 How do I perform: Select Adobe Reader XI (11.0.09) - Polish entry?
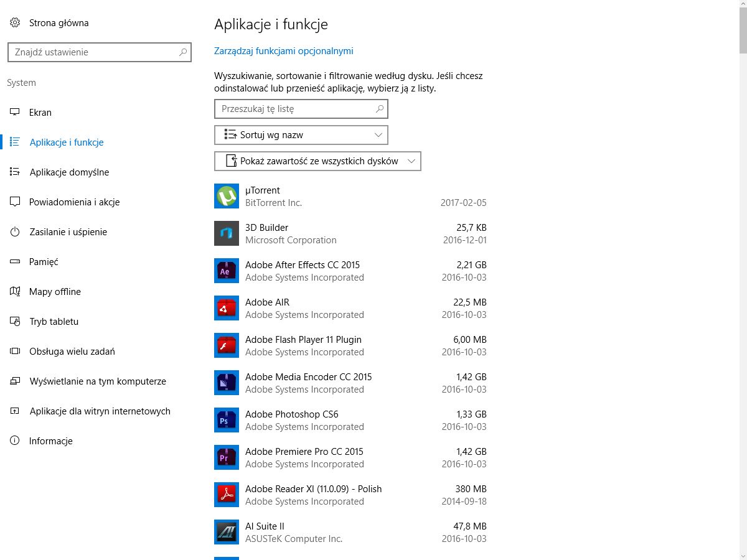point(314,489)
